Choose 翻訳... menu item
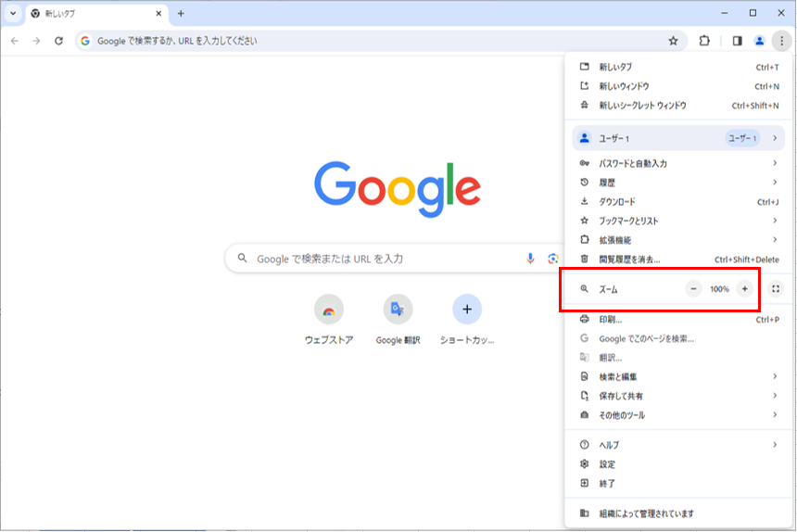Viewport: 797px width, 532px height. pos(679,358)
